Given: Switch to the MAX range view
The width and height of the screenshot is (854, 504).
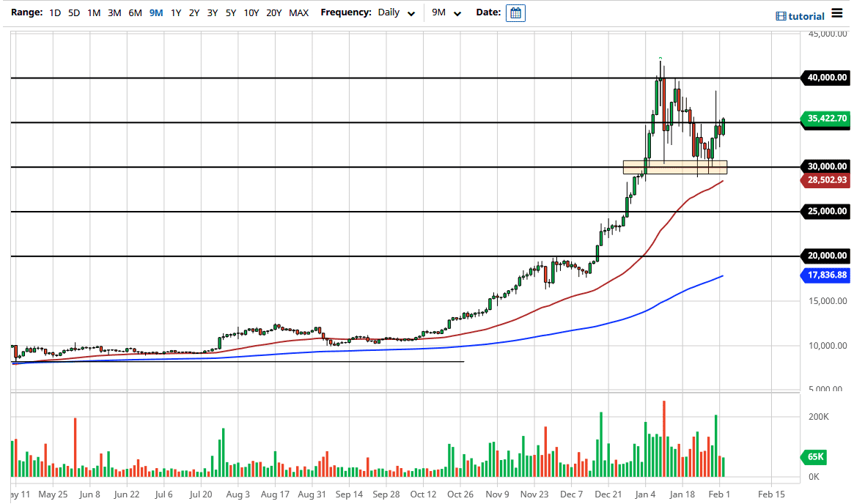Looking at the screenshot, I should [x=298, y=12].
